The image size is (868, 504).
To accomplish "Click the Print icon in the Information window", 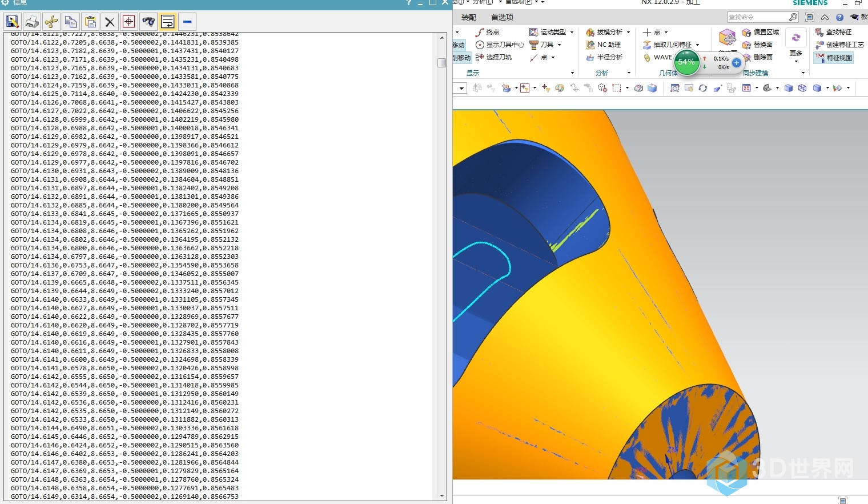I will tap(32, 22).
